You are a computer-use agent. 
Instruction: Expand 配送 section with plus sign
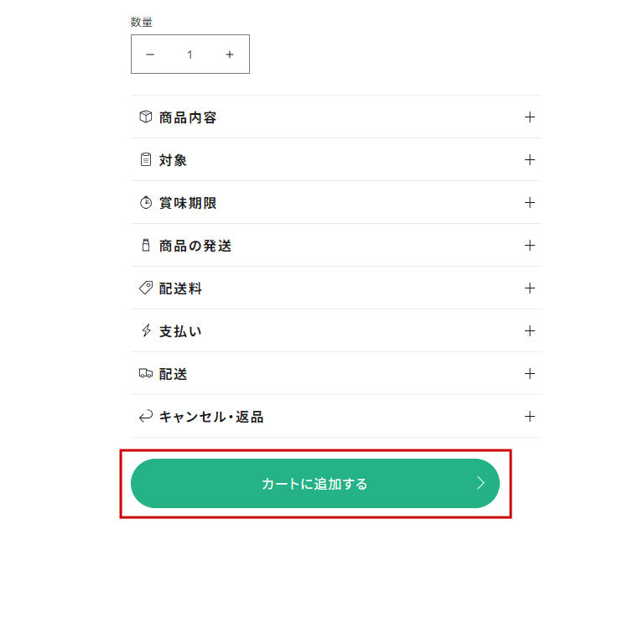[529, 374]
